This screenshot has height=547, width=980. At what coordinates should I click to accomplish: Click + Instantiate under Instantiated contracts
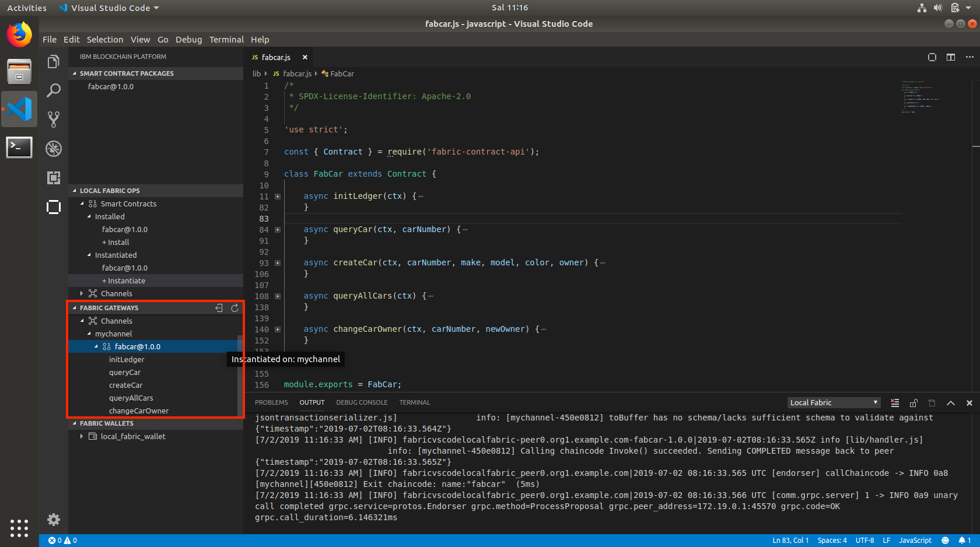pyautogui.click(x=124, y=281)
